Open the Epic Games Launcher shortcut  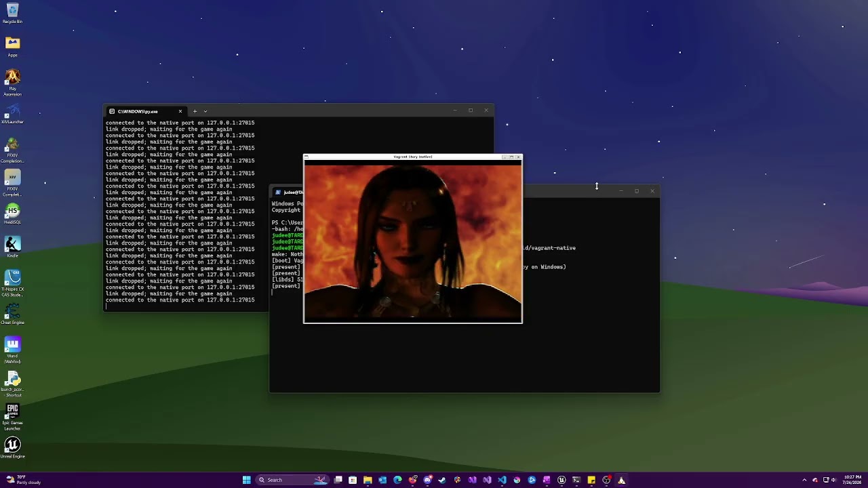pyautogui.click(x=12, y=417)
